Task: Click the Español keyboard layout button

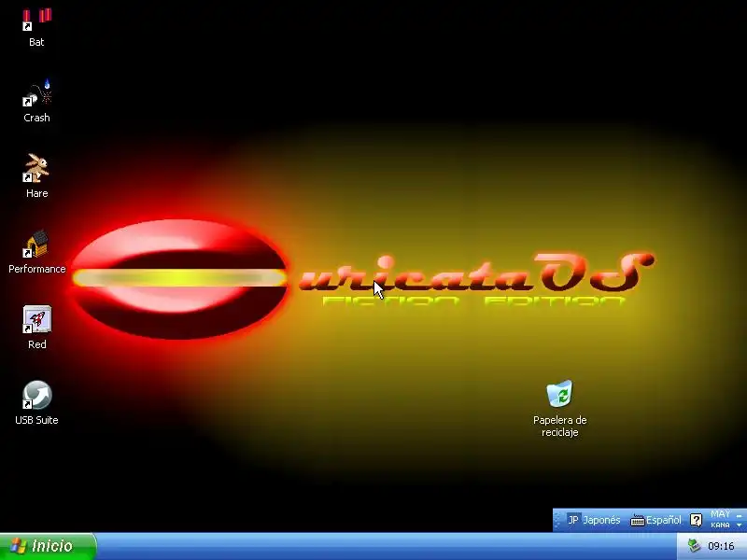Action: [656, 520]
